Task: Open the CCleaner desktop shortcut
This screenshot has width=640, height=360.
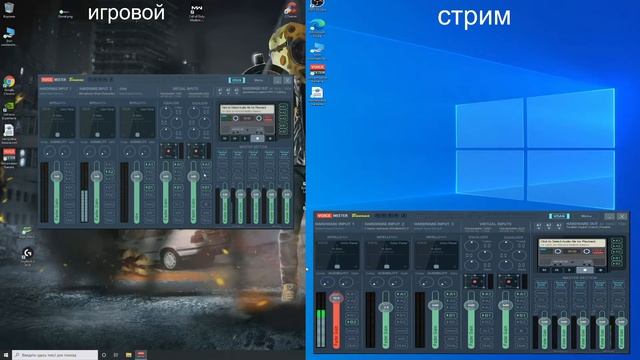Action: point(291,10)
